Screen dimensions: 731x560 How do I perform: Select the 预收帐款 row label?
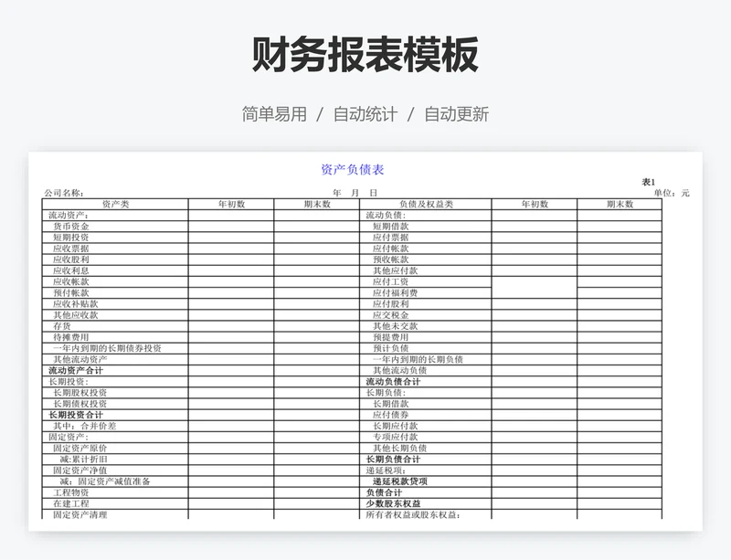[391, 259]
